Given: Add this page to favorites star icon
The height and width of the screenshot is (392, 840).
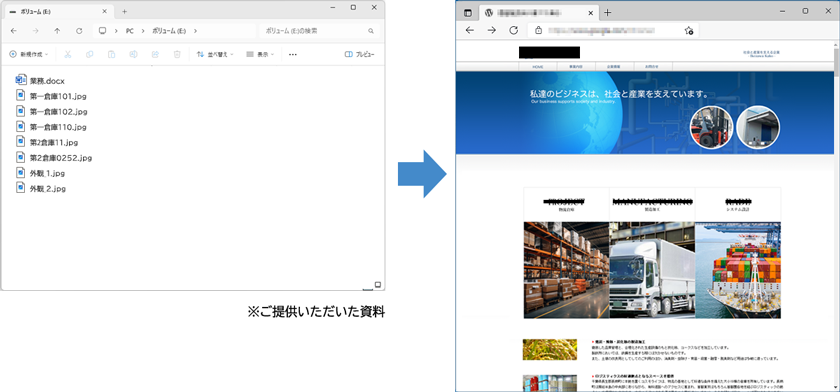Looking at the screenshot, I should (689, 31).
